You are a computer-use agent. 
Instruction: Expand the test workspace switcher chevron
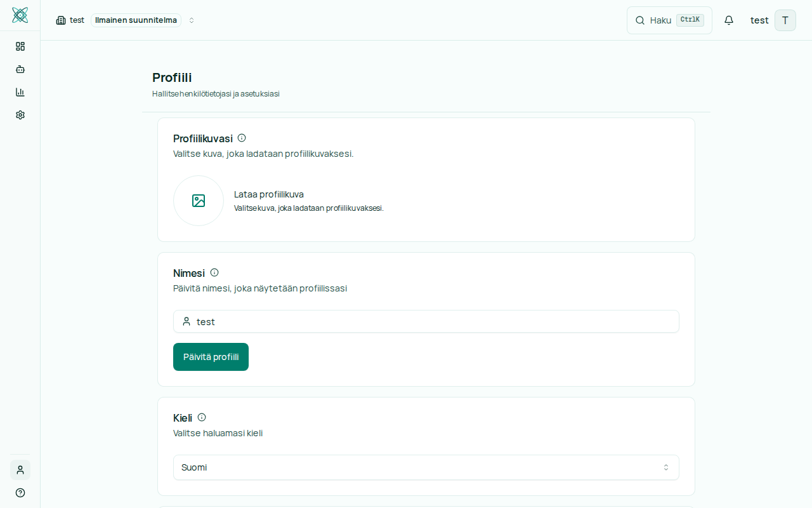click(192, 20)
